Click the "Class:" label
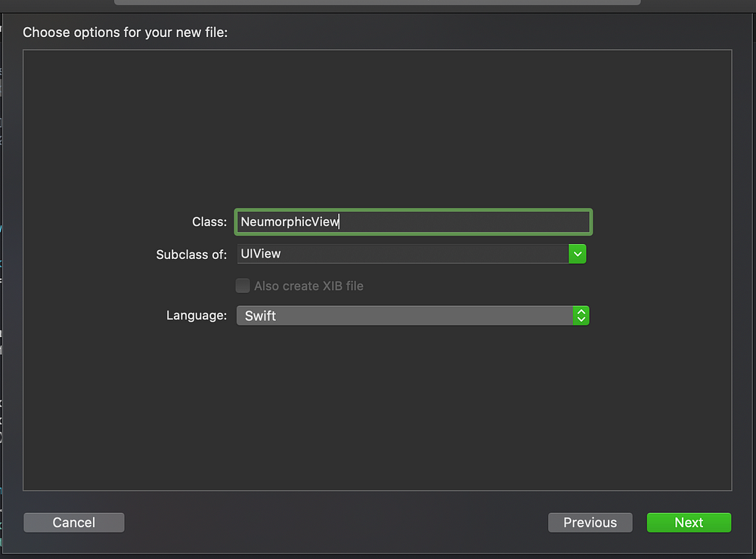This screenshot has height=559, width=756. click(209, 221)
